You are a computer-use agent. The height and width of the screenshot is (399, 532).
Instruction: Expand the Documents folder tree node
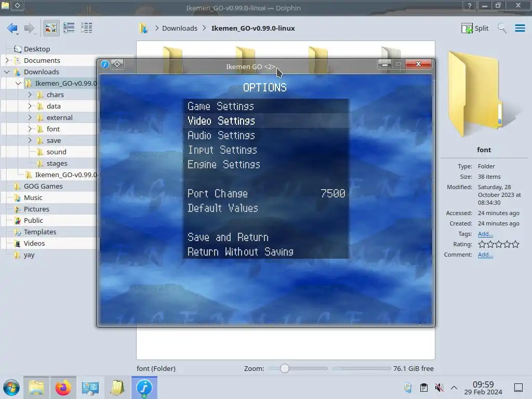tap(7, 60)
